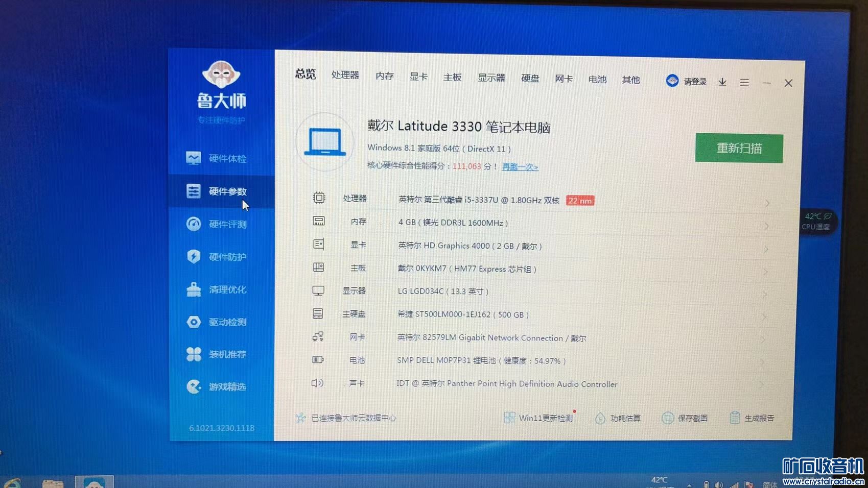
Task: Switch to the 主板 top tab
Action: click(x=452, y=77)
